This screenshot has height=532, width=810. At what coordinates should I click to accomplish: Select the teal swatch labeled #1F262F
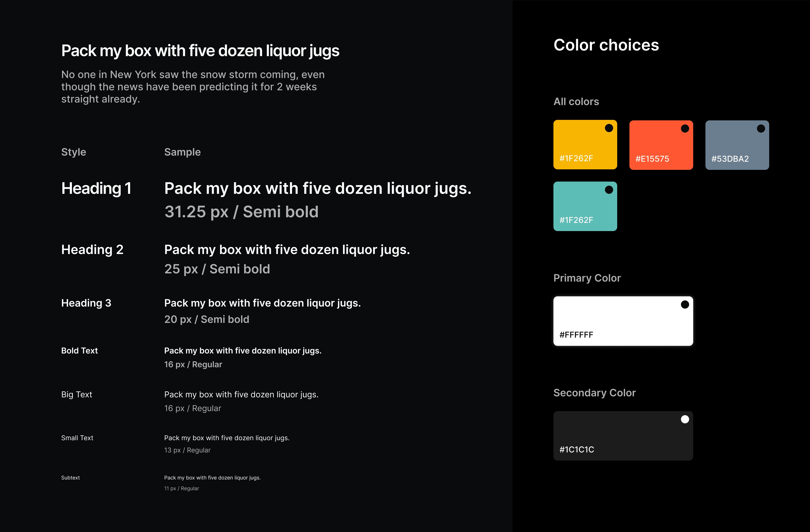585,206
